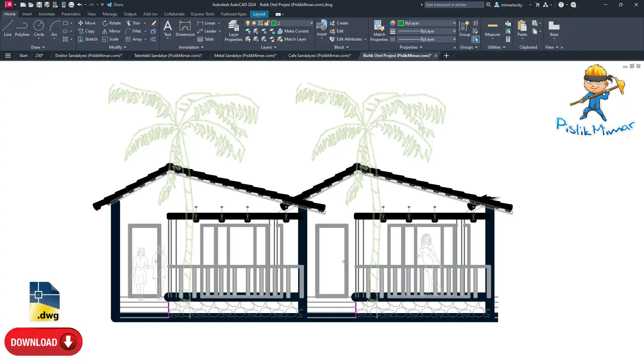Open the ByLayer color dropdown
This screenshot has width=644, height=362.
pos(454,23)
